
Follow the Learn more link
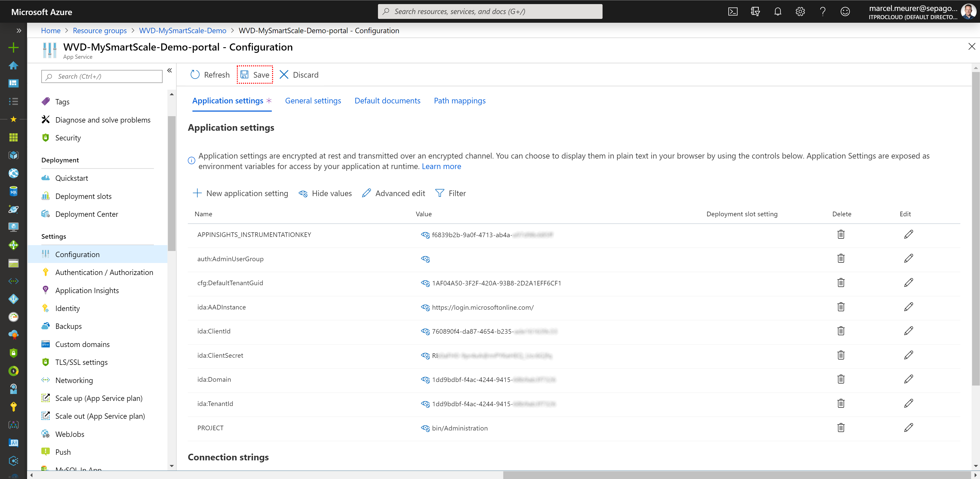441,166
